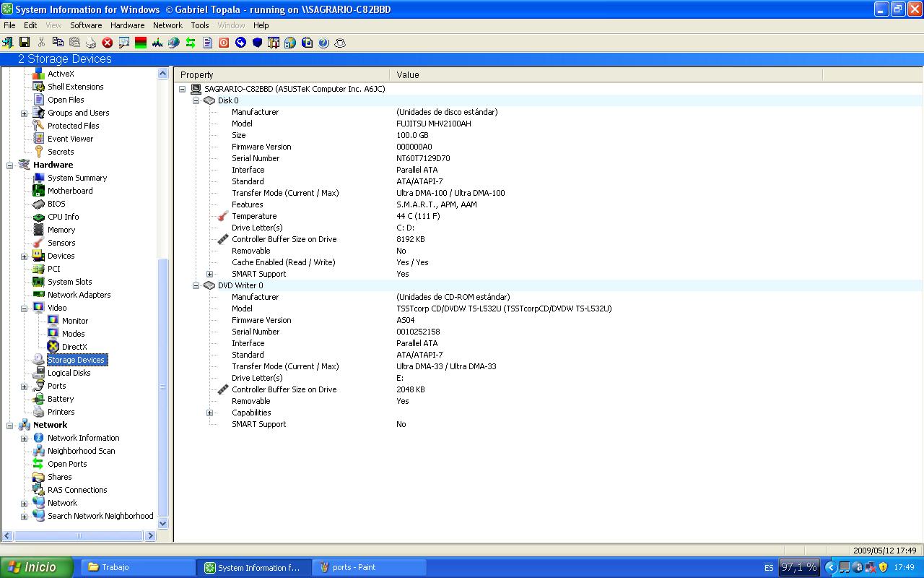Open the Edit menu

coord(30,25)
